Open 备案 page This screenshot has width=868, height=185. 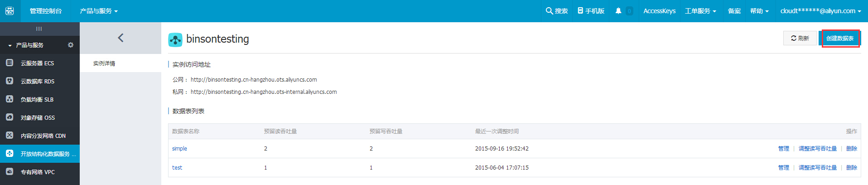click(x=734, y=11)
